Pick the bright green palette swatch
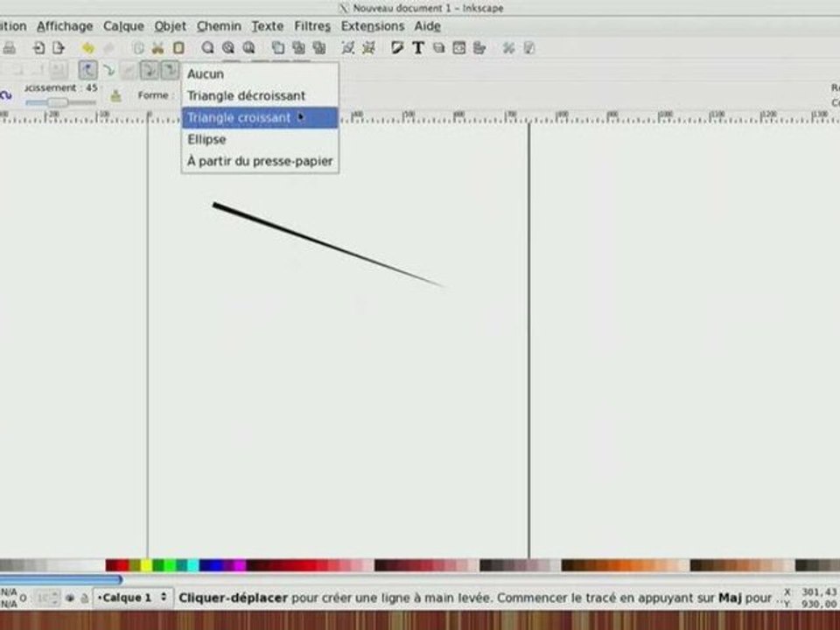 (170, 565)
